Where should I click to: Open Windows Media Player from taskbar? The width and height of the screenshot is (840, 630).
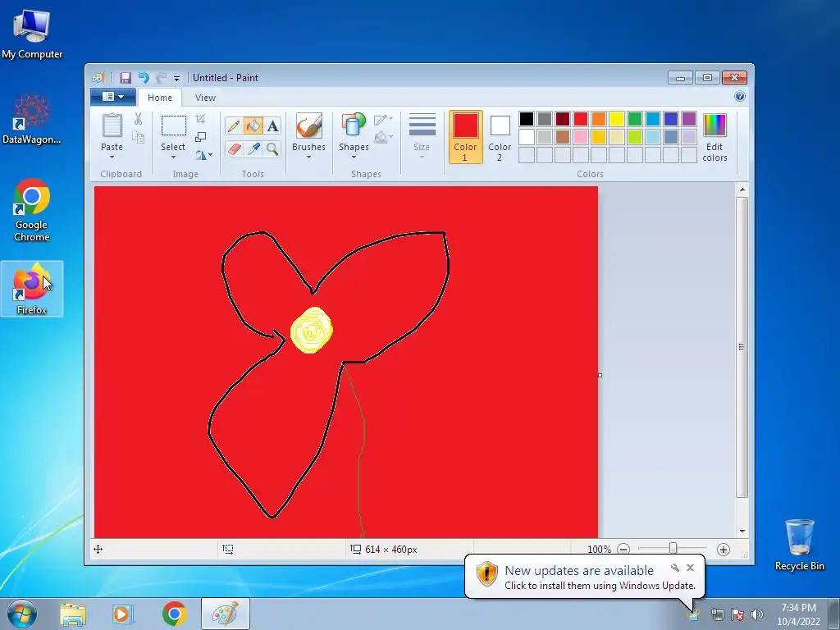click(122, 614)
